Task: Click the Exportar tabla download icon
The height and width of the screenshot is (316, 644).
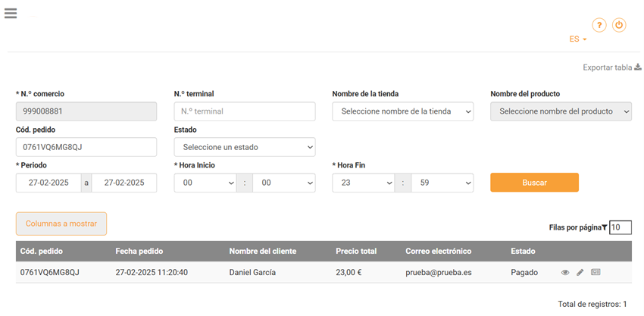Action: click(638, 67)
